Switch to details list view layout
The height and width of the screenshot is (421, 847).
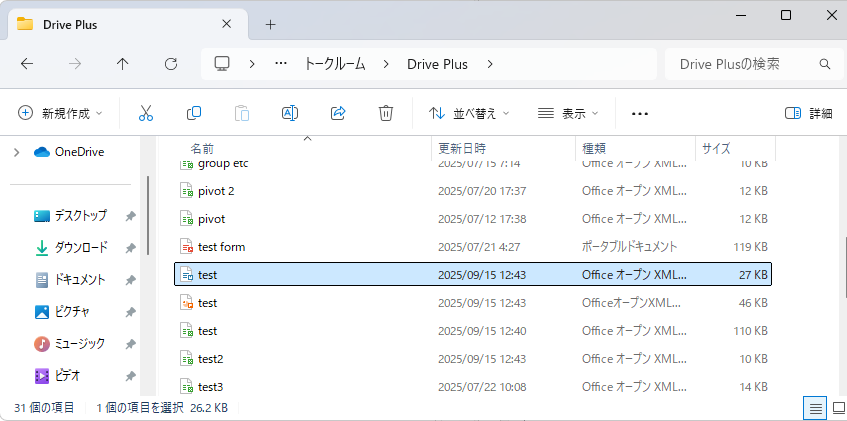[x=815, y=407]
